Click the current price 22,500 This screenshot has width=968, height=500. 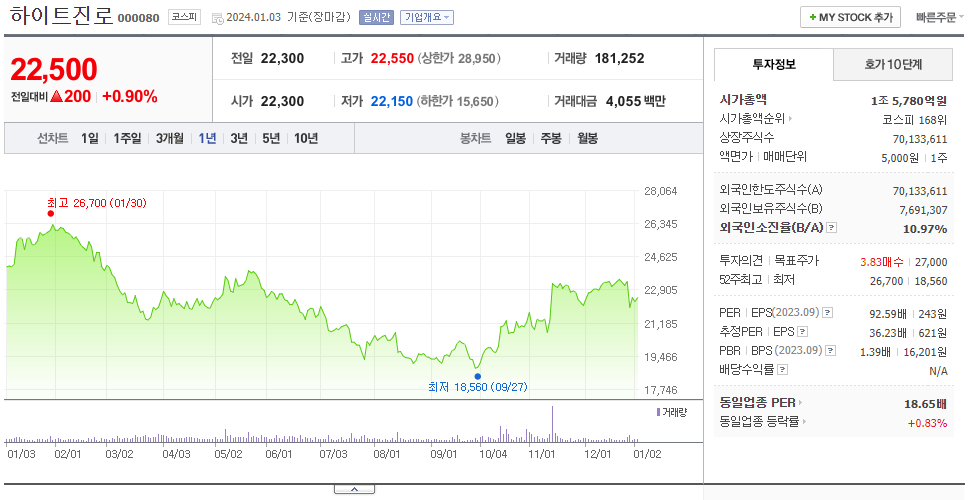54,69
